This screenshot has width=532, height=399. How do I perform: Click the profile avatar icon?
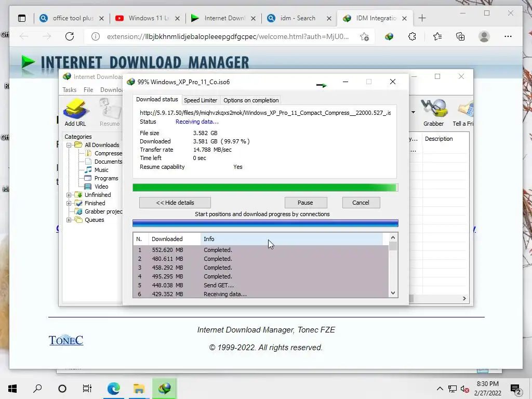[x=484, y=37]
